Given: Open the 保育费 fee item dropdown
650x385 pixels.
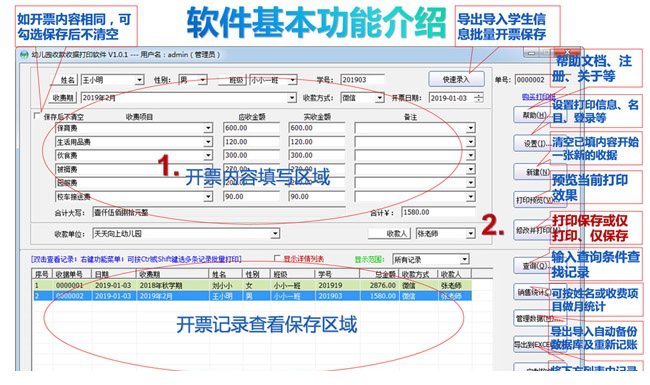Looking at the screenshot, I should click(209, 128).
